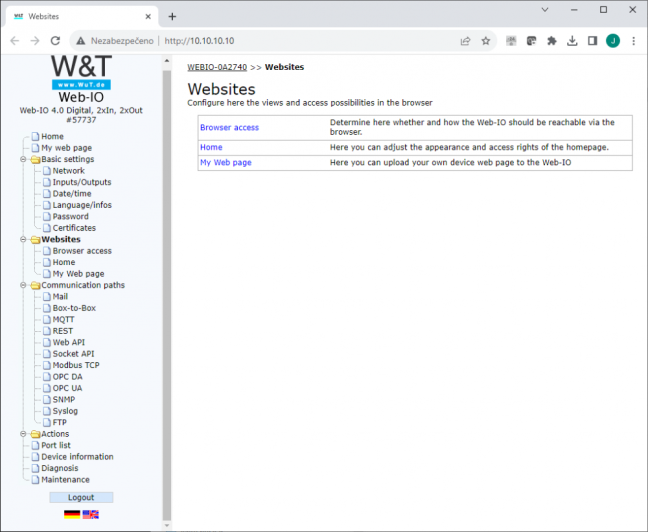Collapse the Communication paths tree node
This screenshot has width=648, height=532.
pos(23,285)
